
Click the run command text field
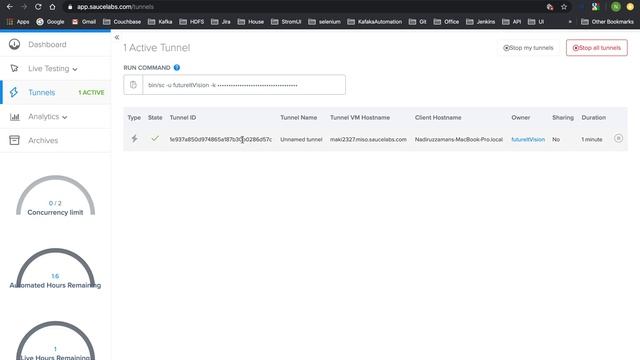[244, 85]
